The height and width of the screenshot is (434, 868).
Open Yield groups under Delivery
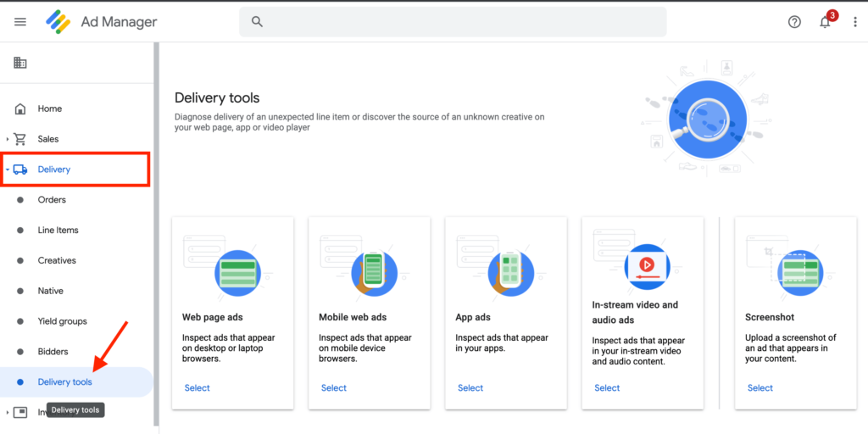tap(63, 321)
